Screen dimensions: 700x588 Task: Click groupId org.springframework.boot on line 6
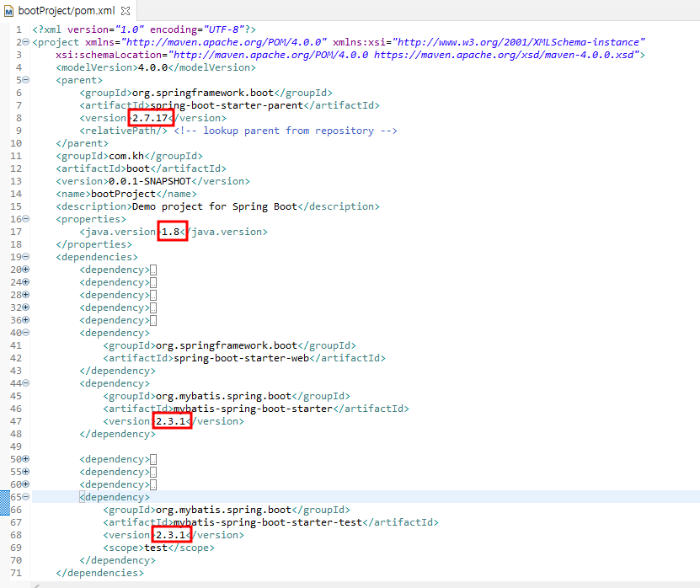(x=203, y=93)
